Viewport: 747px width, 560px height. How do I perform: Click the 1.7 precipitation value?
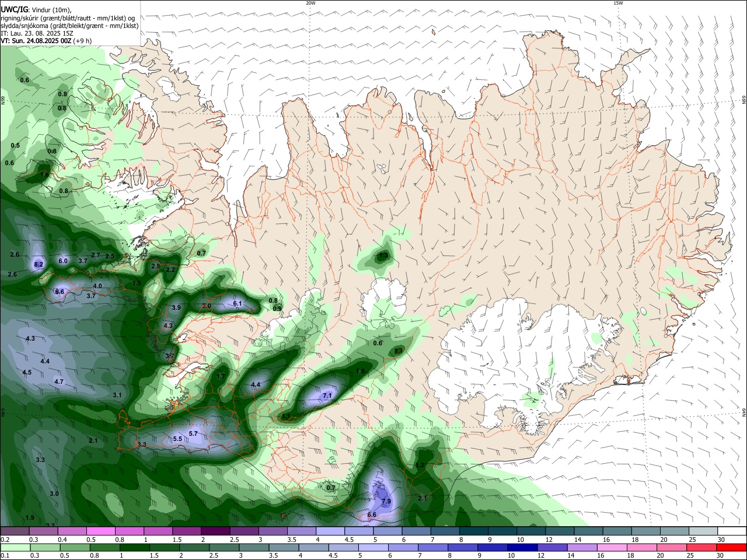[x=221, y=377]
